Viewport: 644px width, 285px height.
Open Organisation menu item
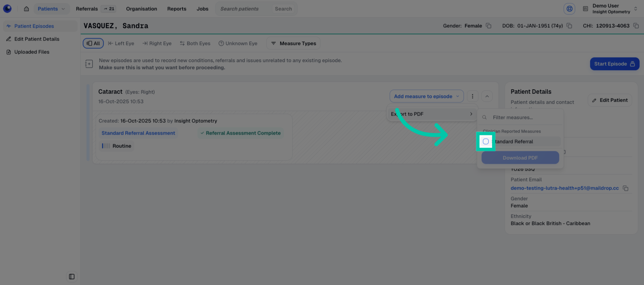coord(142,9)
